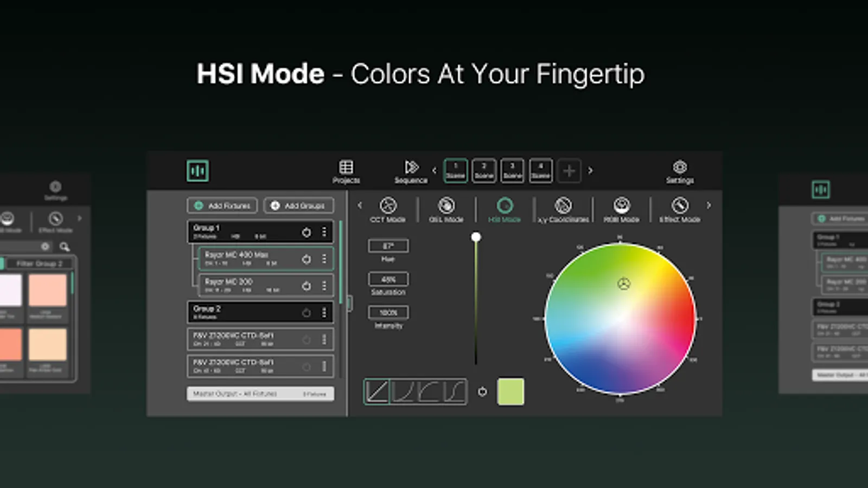868x488 pixels.
Task: Show more modes with right arrow
Action: coord(709,206)
